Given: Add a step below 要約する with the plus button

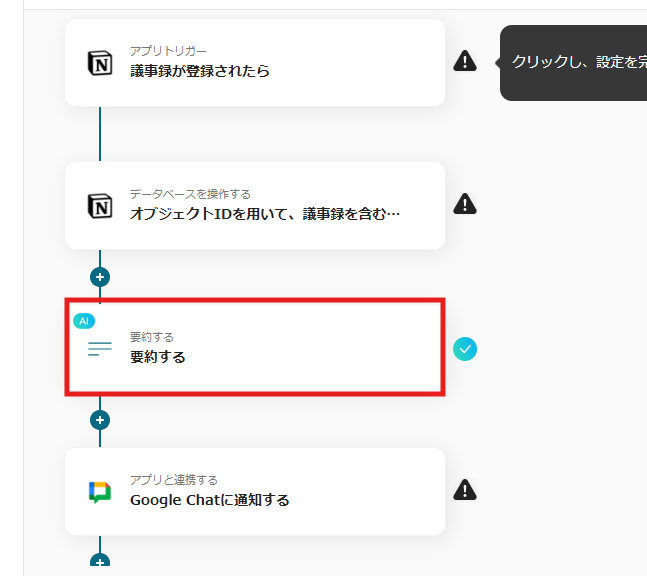Looking at the screenshot, I should point(100,420).
